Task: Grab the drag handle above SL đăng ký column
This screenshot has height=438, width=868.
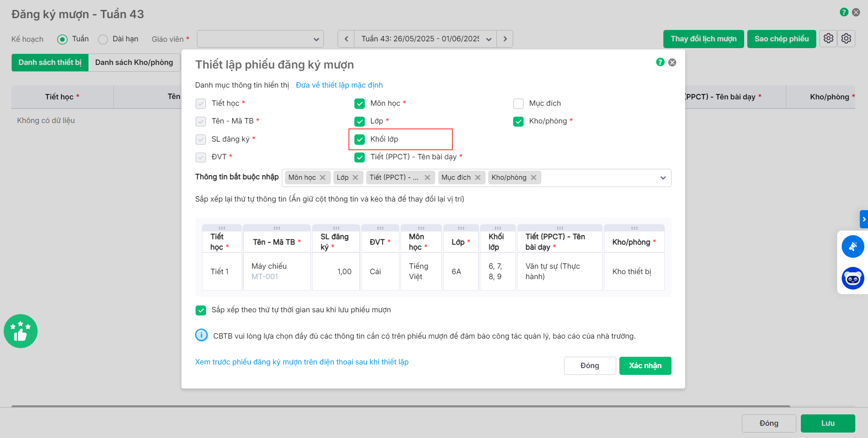Action: pos(336,228)
